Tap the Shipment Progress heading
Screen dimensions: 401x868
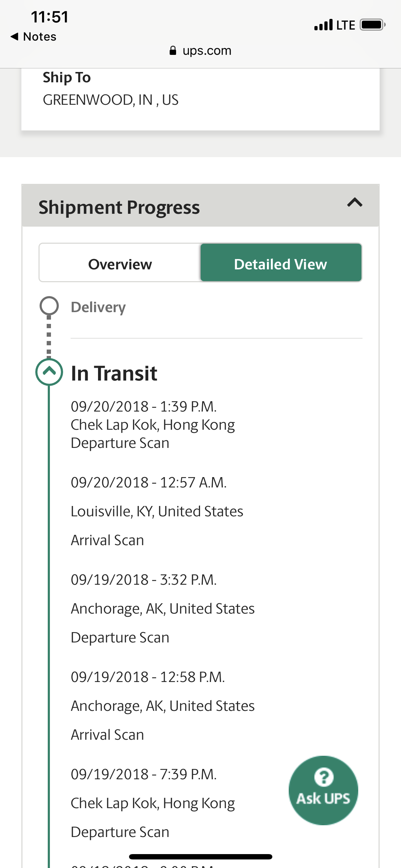119,207
